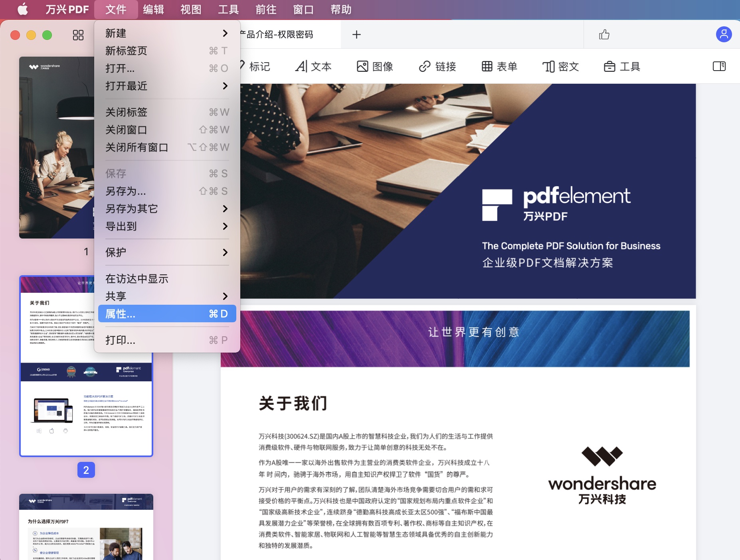Toggle the right sidebar panel
Viewport: 740px width, 560px height.
point(720,66)
